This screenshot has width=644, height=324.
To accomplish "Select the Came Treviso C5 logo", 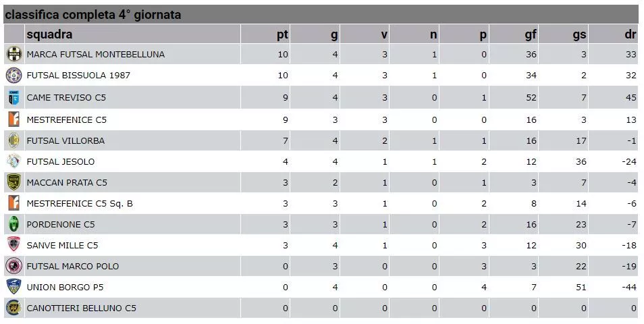I will 14,97.
